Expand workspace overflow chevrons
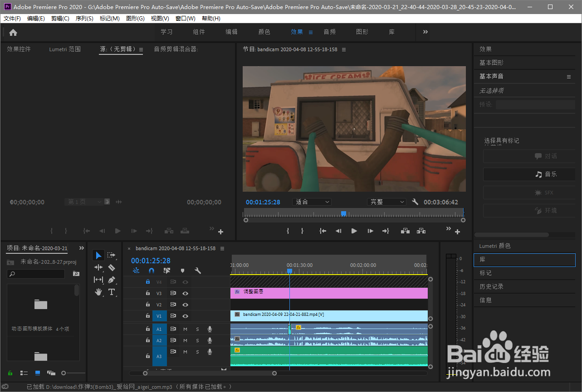 tap(425, 32)
